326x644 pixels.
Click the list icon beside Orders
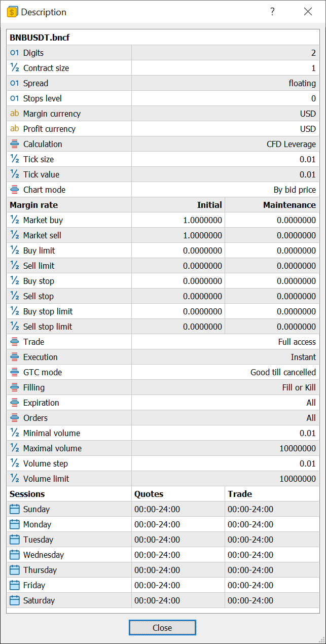[14, 418]
